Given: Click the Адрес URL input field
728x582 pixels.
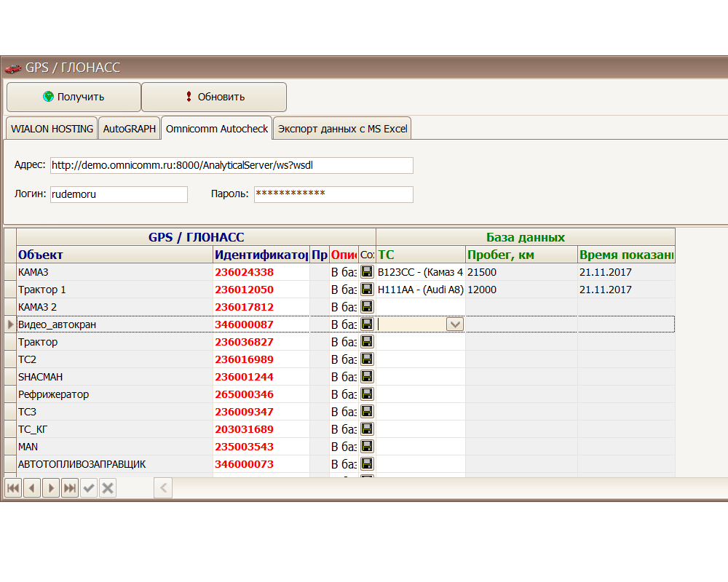Looking at the screenshot, I should pyautogui.click(x=232, y=165).
